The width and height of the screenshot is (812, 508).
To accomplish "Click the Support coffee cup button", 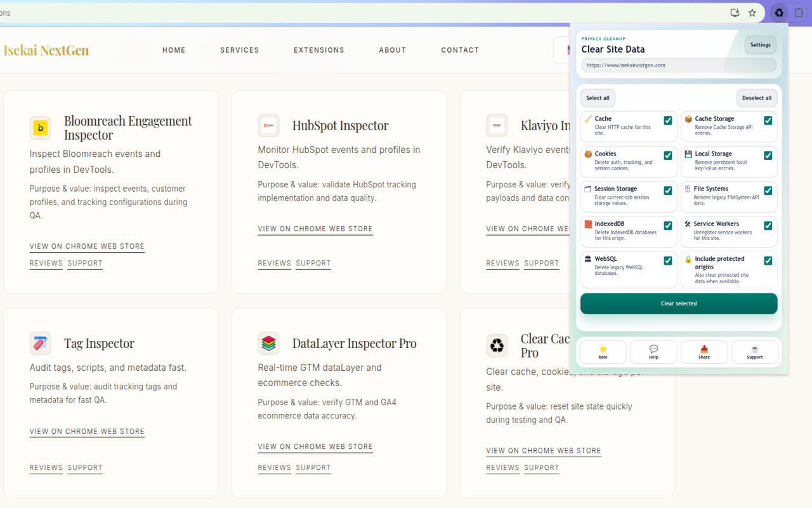I will pyautogui.click(x=755, y=352).
